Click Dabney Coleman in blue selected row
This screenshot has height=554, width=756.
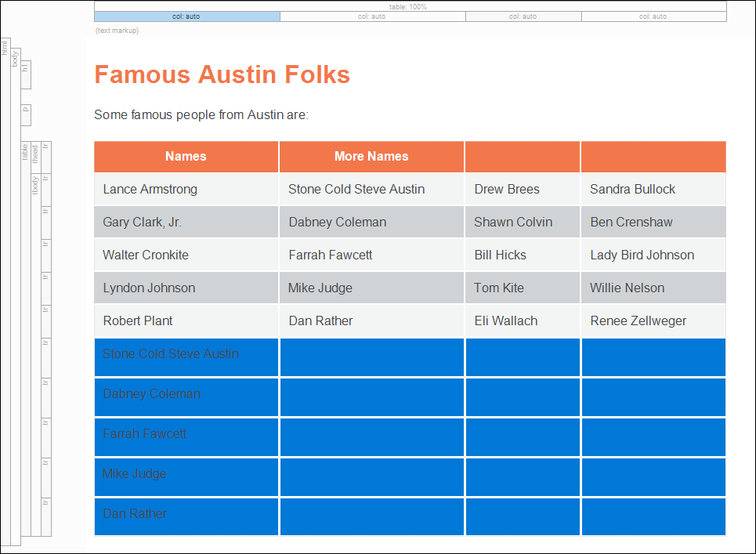186,397
